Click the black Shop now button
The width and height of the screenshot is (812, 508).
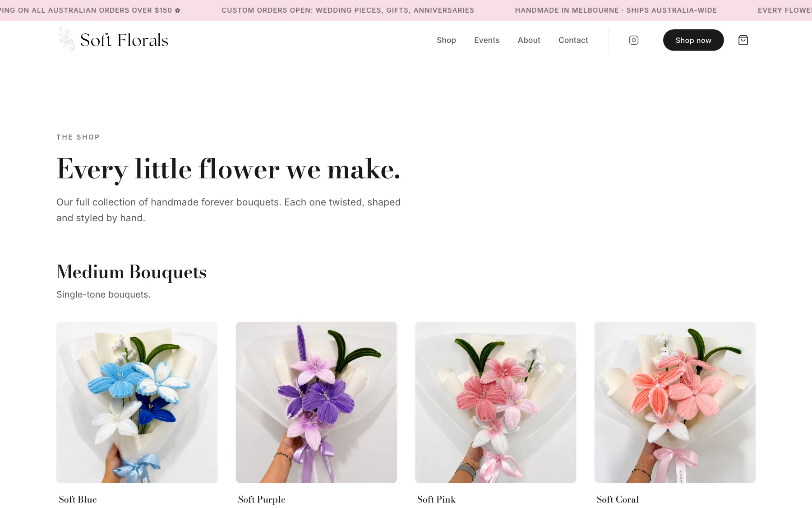(x=693, y=40)
